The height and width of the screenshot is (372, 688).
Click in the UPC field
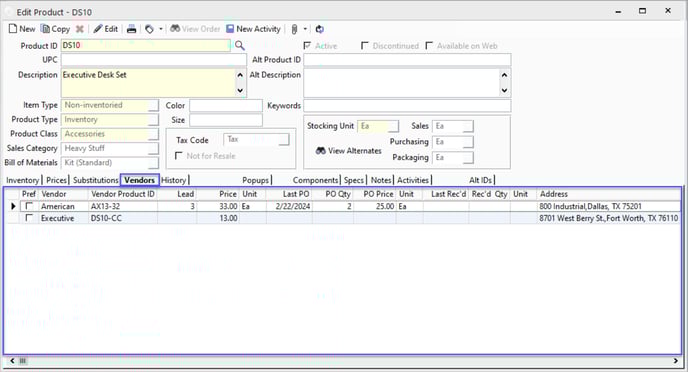click(154, 60)
